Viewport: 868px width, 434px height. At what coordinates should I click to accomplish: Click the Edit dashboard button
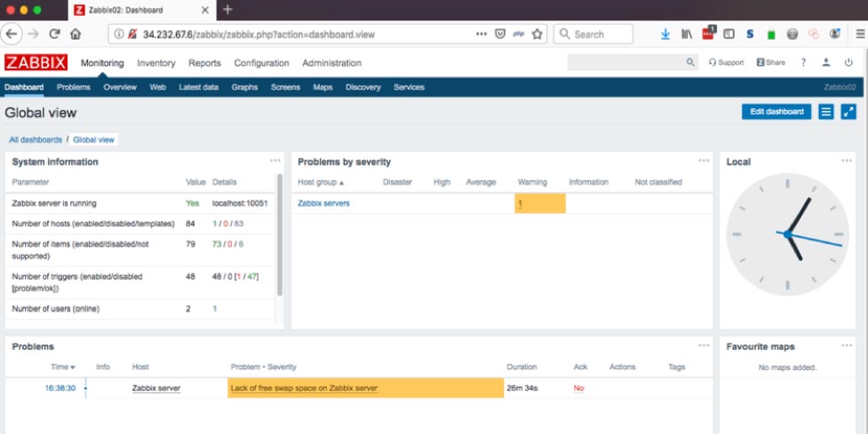(x=776, y=112)
